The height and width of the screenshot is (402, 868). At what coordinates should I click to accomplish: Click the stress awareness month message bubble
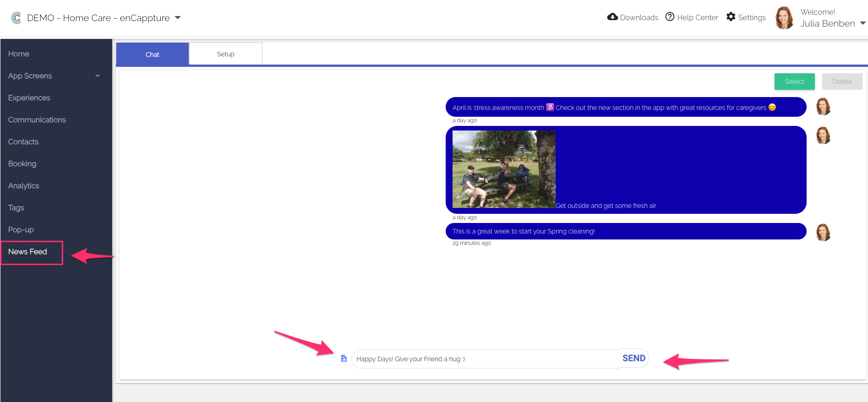pos(626,107)
